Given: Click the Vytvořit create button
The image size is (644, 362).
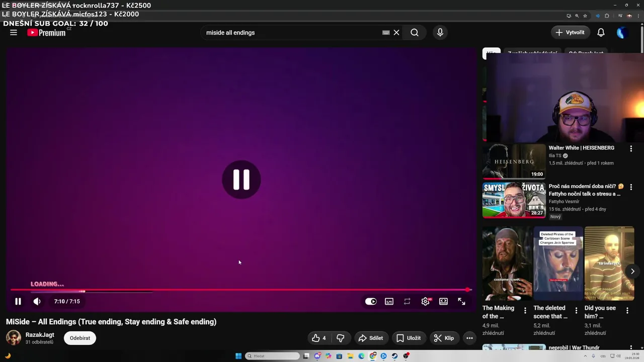Looking at the screenshot, I should (570, 33).
